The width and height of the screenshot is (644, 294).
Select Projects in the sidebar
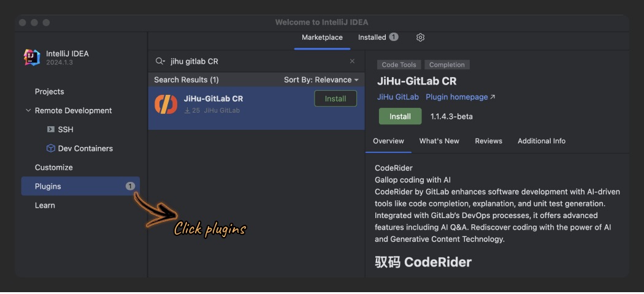[50, 92]
